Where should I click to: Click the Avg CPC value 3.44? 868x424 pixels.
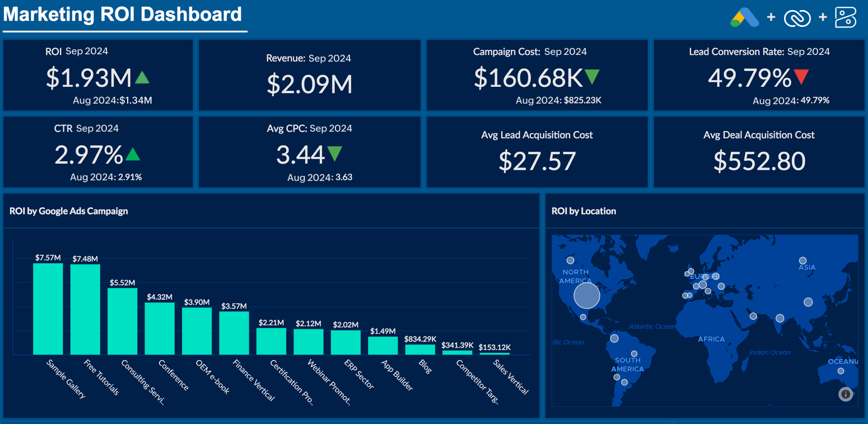pyautogui.click(x=301, y=155)
